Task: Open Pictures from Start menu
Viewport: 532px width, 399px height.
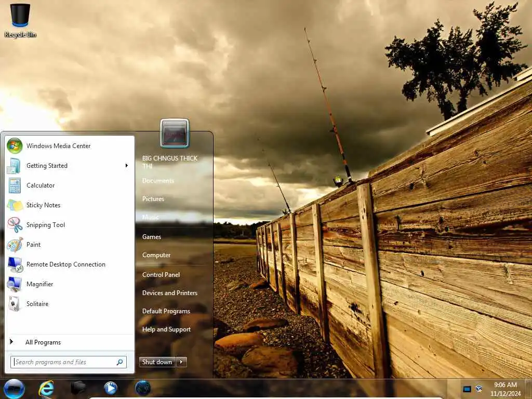Action: click(x=153, y=199)
